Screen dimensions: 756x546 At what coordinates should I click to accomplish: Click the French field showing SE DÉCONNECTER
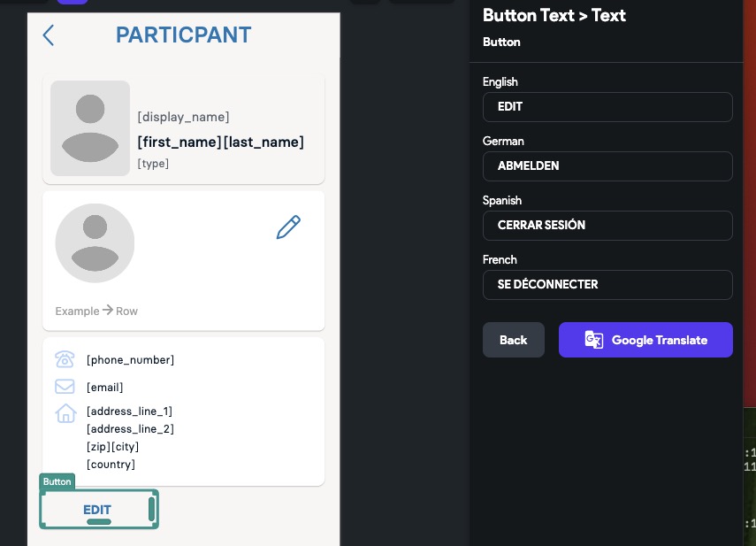[x=607, y=284]
